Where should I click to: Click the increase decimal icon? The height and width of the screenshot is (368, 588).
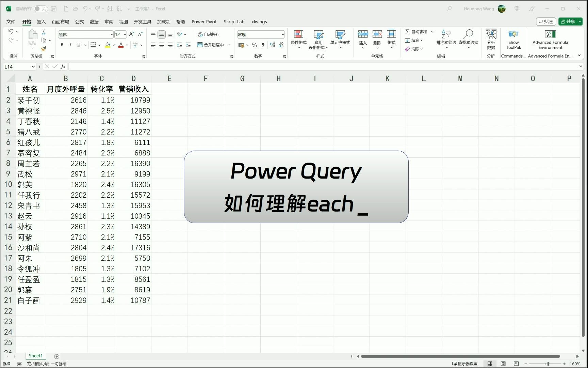pyautogui.click(x=272, y=45)
